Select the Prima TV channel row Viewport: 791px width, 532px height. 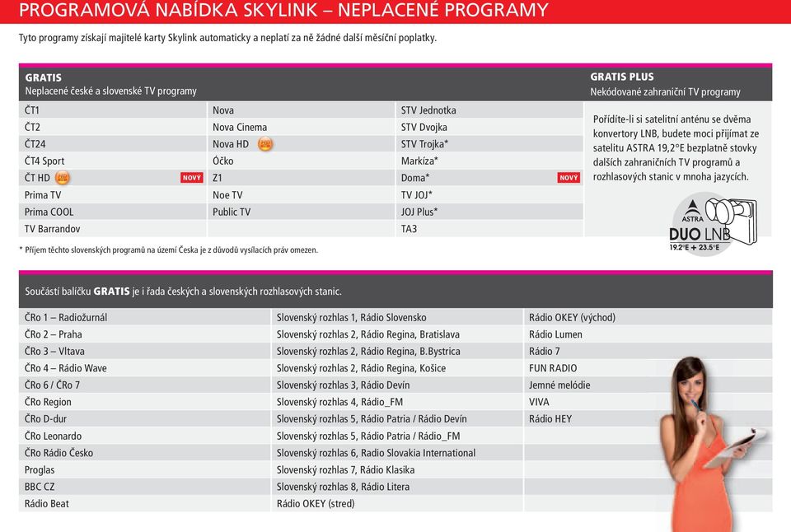pyautogui.click(x=113, y=194)
